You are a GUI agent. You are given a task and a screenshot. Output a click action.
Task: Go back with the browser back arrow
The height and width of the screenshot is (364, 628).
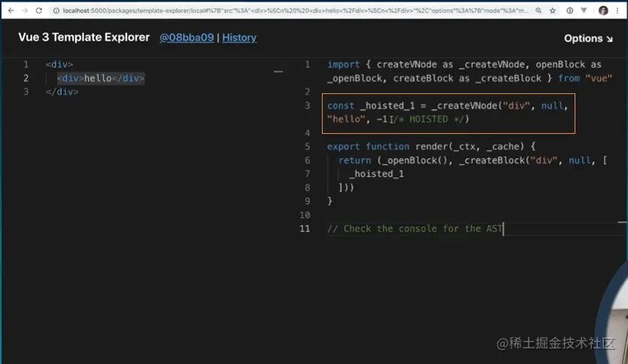point(11,11)
